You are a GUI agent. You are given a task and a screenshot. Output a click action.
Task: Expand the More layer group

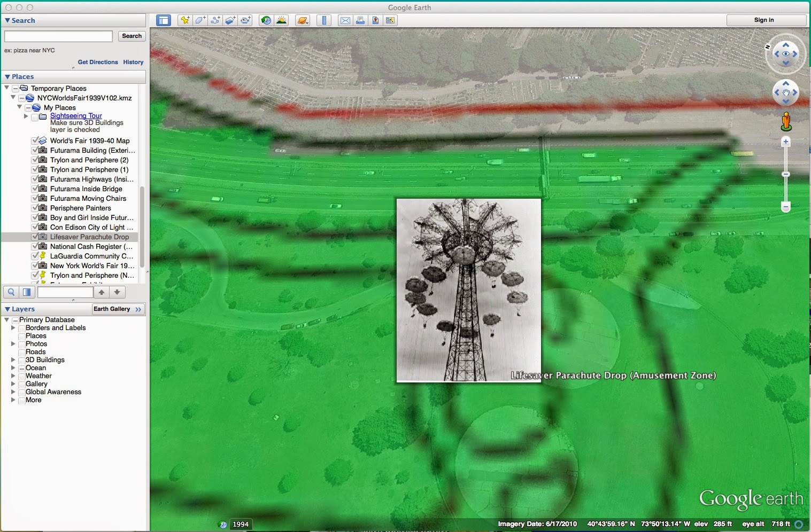coord(13,400)
